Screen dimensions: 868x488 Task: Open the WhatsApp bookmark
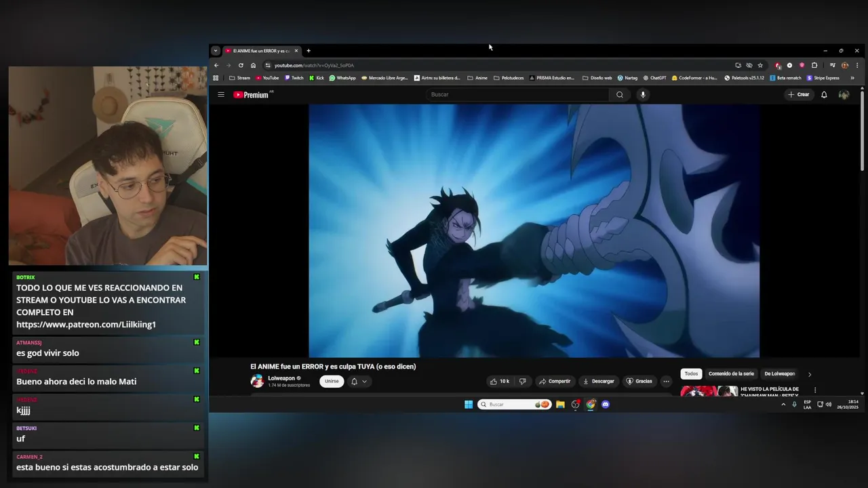(x=342, y=78)
